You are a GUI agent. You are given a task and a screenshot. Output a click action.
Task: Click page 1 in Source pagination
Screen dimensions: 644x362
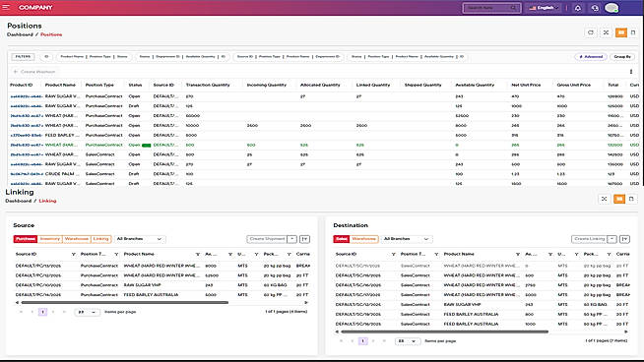click(42, 312)
